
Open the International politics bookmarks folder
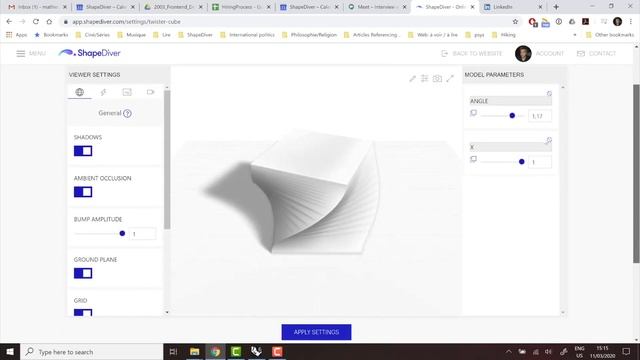coord(247,35)
